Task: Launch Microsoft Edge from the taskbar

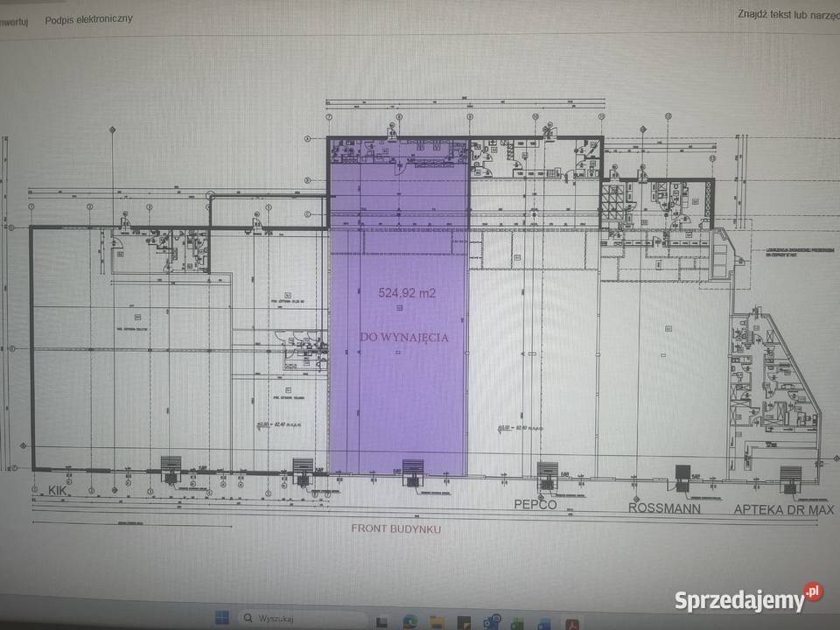Action: click(x=411, y=620)
